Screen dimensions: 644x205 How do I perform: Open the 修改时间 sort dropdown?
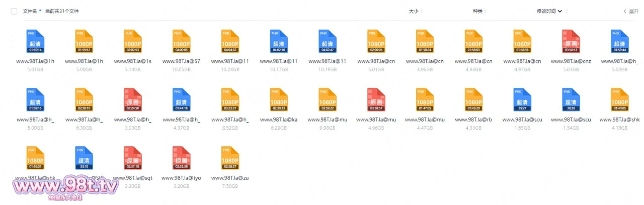point(549,11)
